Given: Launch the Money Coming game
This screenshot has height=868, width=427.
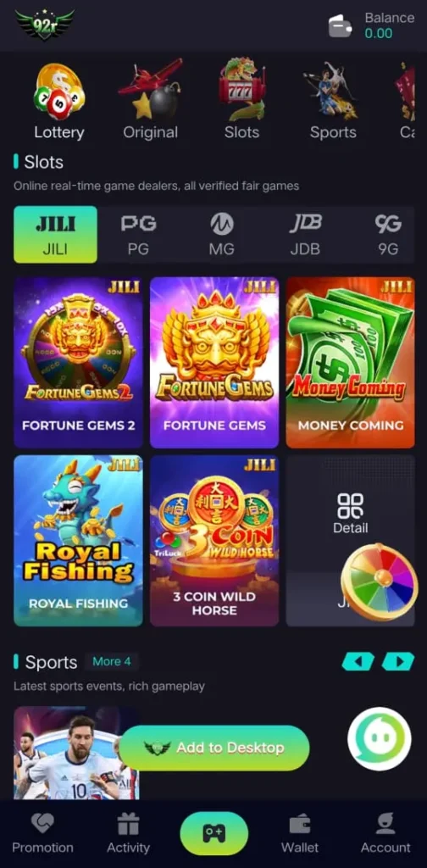Looking at the screenshot, I should tap(350, 363).
